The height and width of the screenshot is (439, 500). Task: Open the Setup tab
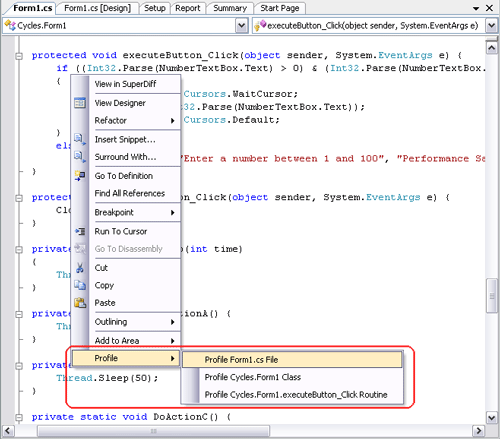[155, 8]
